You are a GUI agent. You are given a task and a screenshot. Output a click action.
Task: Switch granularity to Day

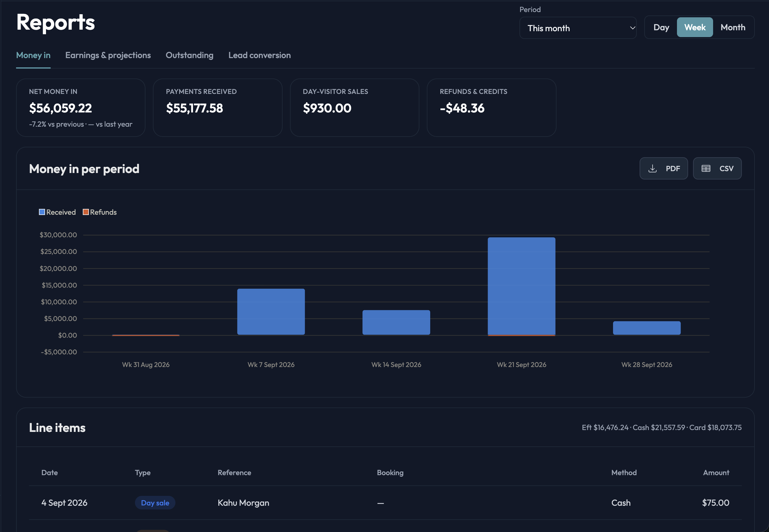[x=661, y=27]
